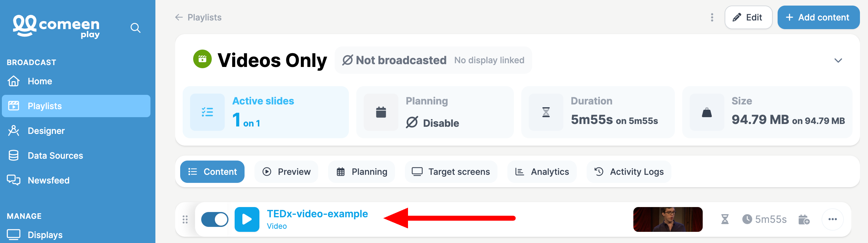Toggle TEDx-video-example slide off
Screen dimensions: 868x243
[215, 219]
